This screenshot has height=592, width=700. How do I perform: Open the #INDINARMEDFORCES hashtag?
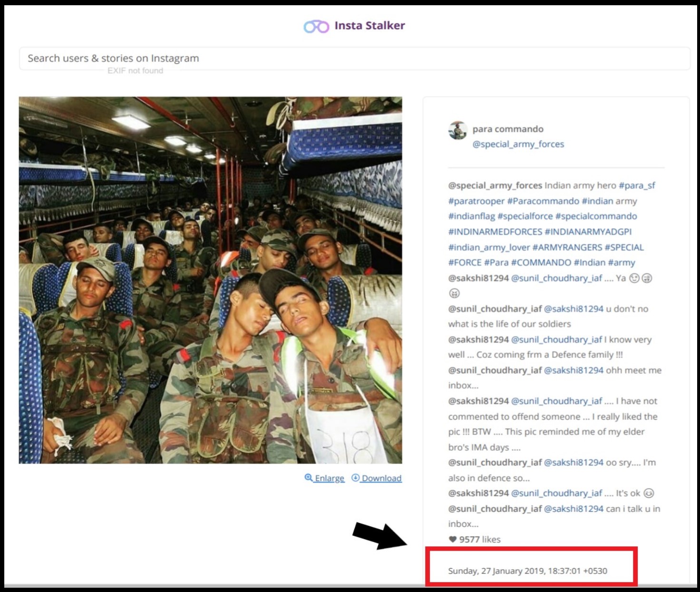click(x=495, y=232)
